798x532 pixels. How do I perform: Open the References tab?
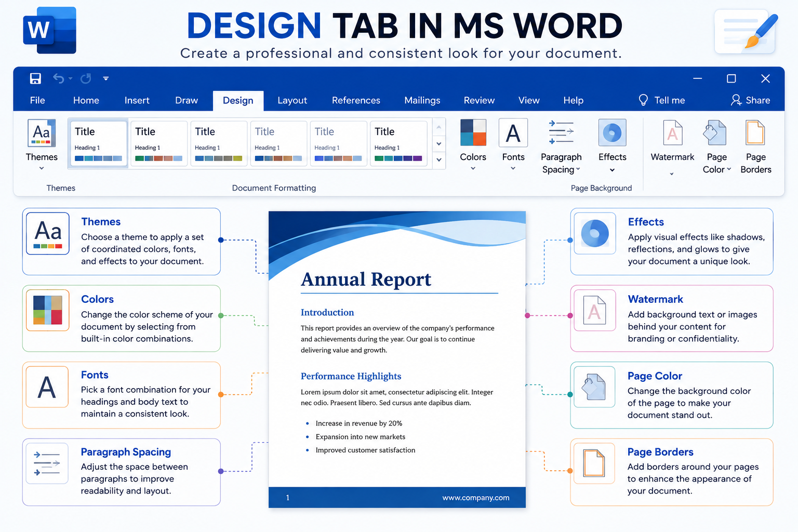[356, 100]
